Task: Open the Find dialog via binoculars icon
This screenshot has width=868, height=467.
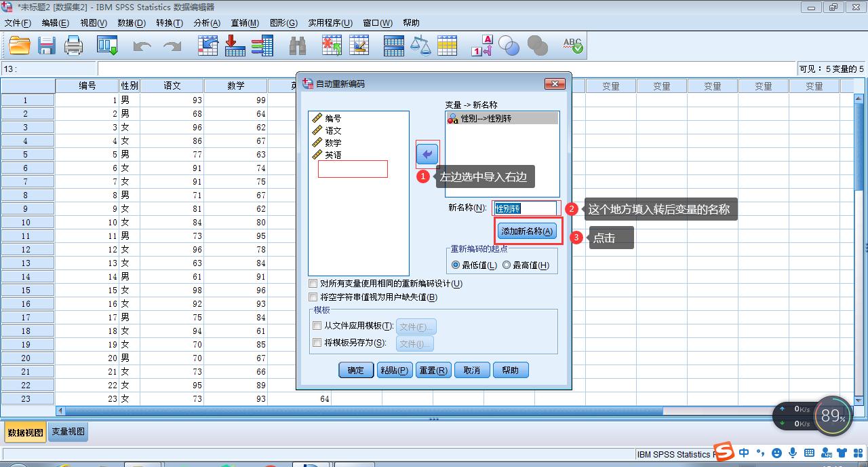Action: [x=298, y=45]
